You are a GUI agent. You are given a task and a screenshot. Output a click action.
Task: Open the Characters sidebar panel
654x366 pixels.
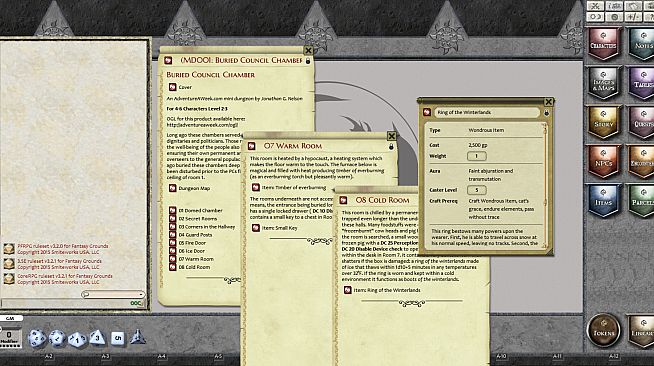[603, 43]
